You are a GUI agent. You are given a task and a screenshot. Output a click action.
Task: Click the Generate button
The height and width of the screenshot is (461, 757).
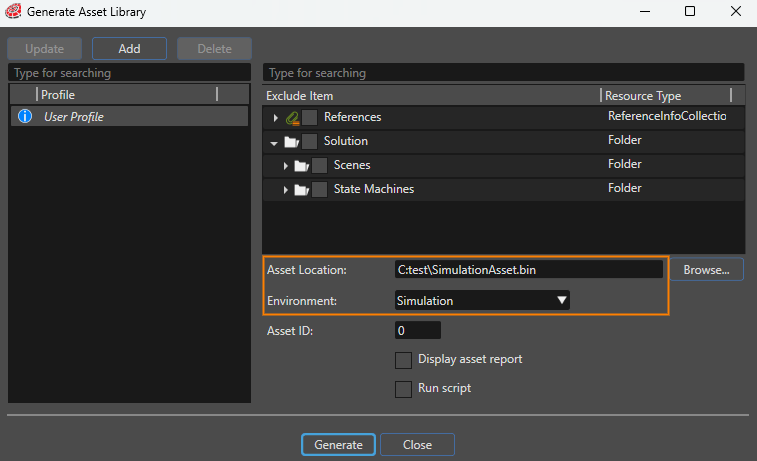pos(338,445)
